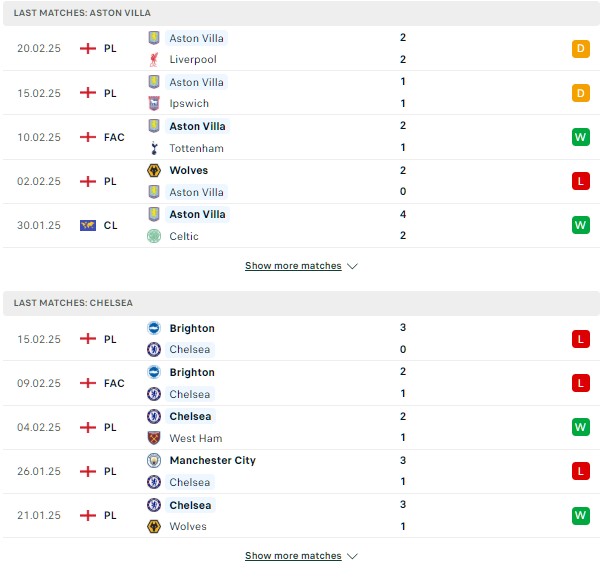606x577 pixels.
Task: Open Show more matches link under Chelsea
Action: tap(293, 556)
